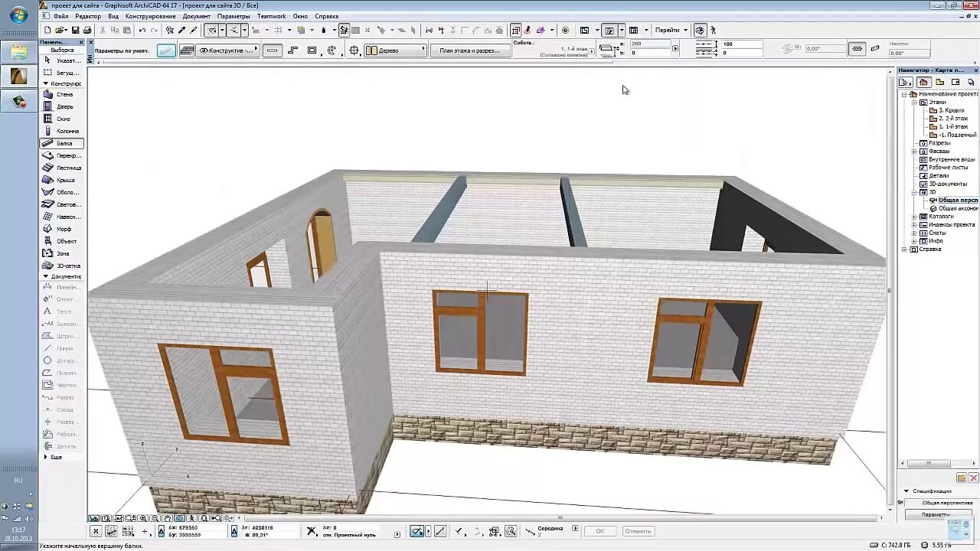Select the Морф tool
The width and height of the screenshot is (980, 551).
tap(61, 229)
